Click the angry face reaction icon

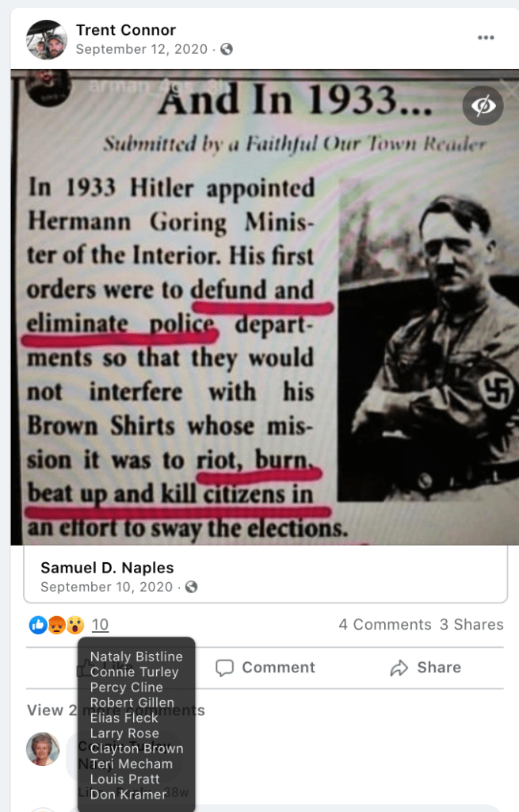56,625
